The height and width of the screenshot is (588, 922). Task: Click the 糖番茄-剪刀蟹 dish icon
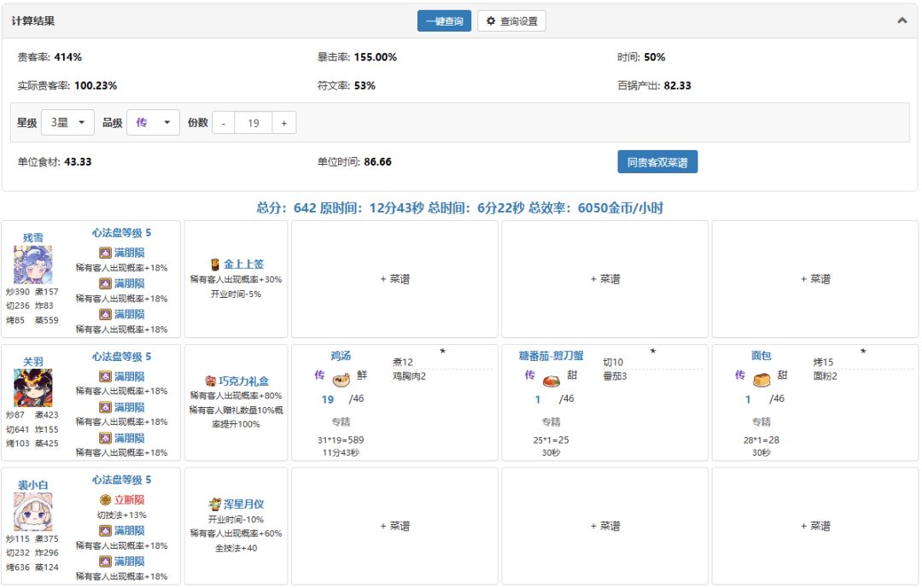click(551, 381)
